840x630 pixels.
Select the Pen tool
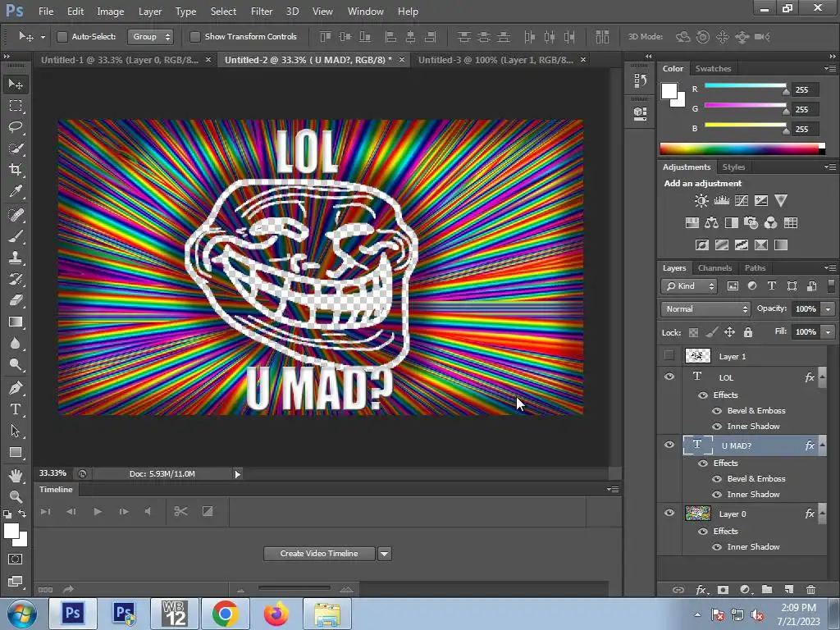(x=16, y=388)
